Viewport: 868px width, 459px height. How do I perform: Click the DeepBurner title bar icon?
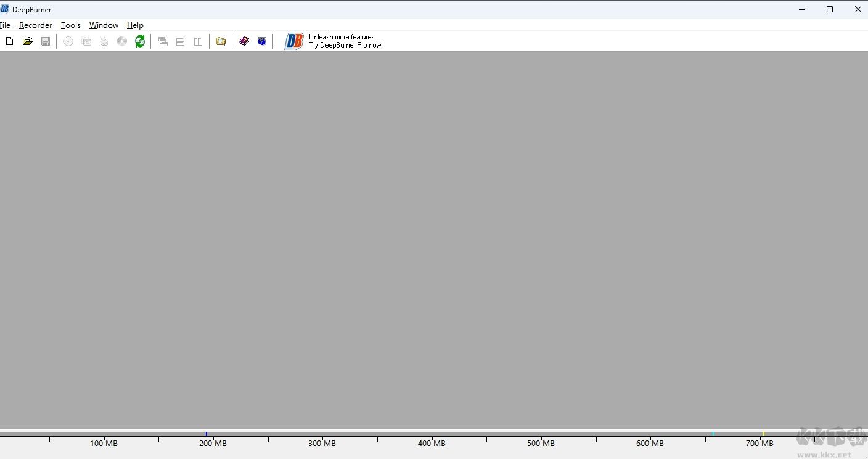coord(4,9)
